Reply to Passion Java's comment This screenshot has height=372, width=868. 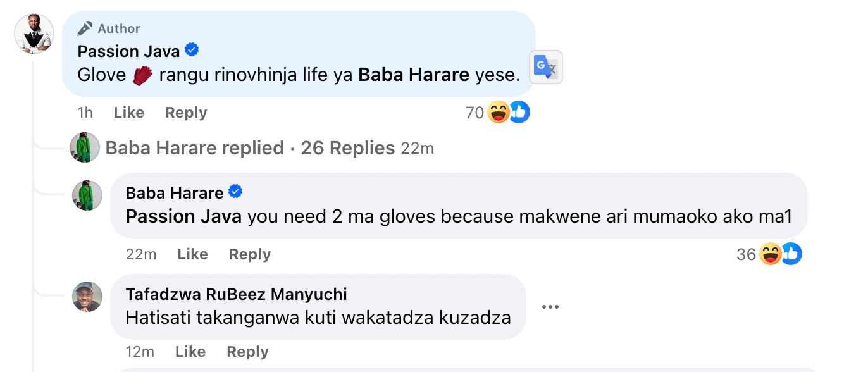186,113
